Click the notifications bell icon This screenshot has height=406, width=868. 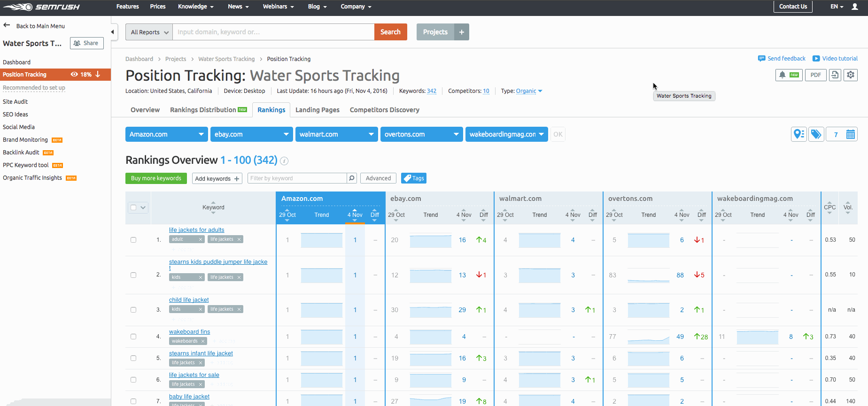[783, 75]
